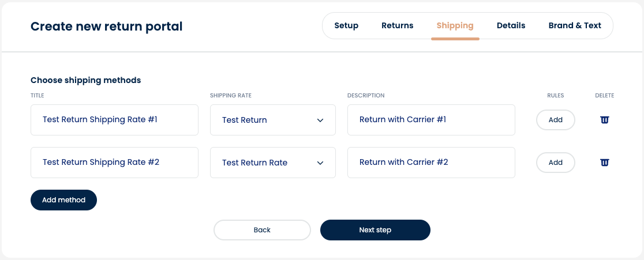Focus description Return with Carrier #2
The image size is (644, 260).
point(431,163)
